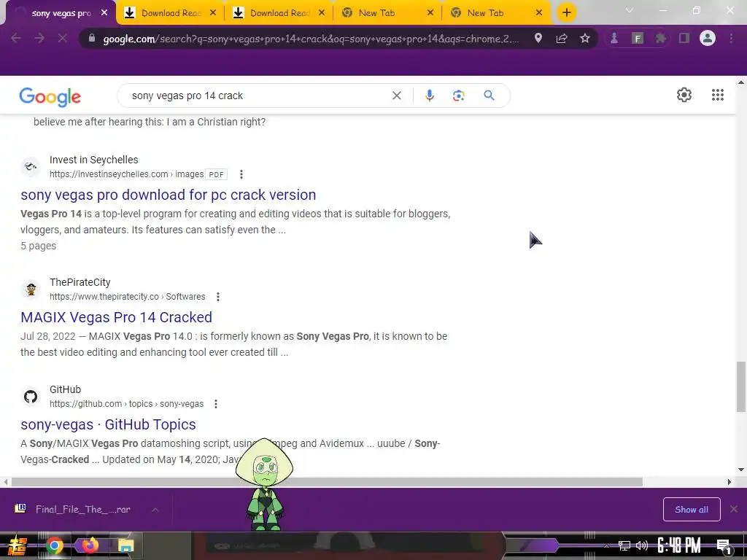Open Chrome three-dot menu
The height and width of the screenshot is (560, 747).
pyautogui.click(x=731, y=38)
